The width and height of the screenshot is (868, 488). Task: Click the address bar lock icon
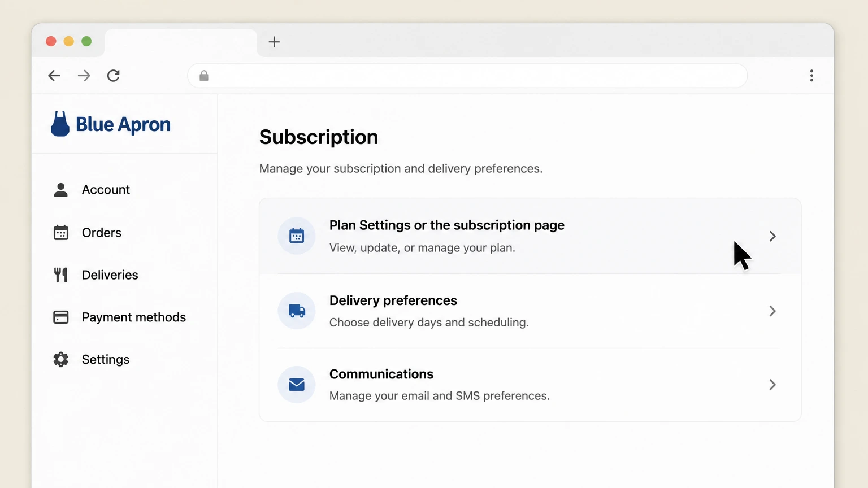point(204,76)
